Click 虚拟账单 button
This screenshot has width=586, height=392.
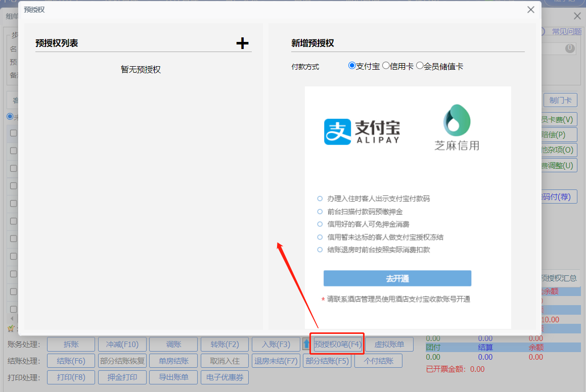389,344
